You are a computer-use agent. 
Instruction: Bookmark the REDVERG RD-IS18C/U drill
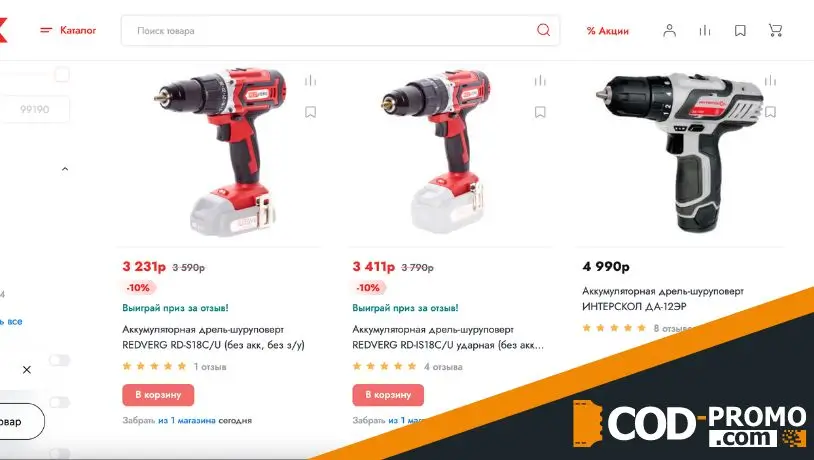(x=540, y=112)
